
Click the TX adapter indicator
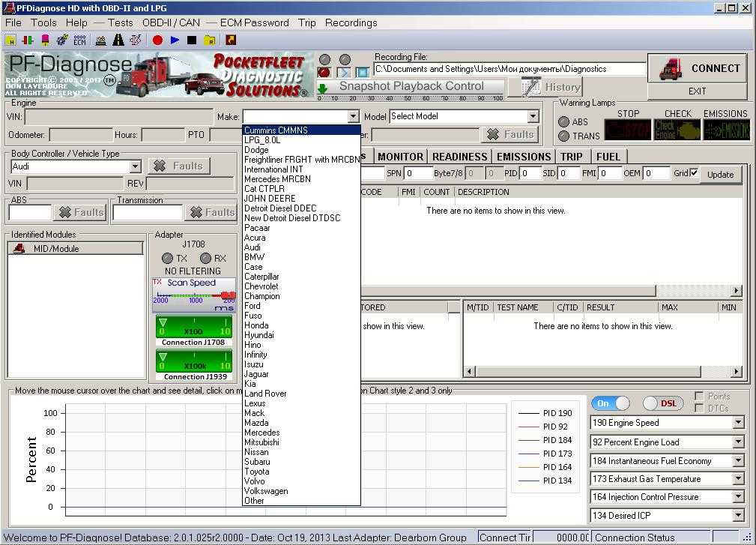167,258
